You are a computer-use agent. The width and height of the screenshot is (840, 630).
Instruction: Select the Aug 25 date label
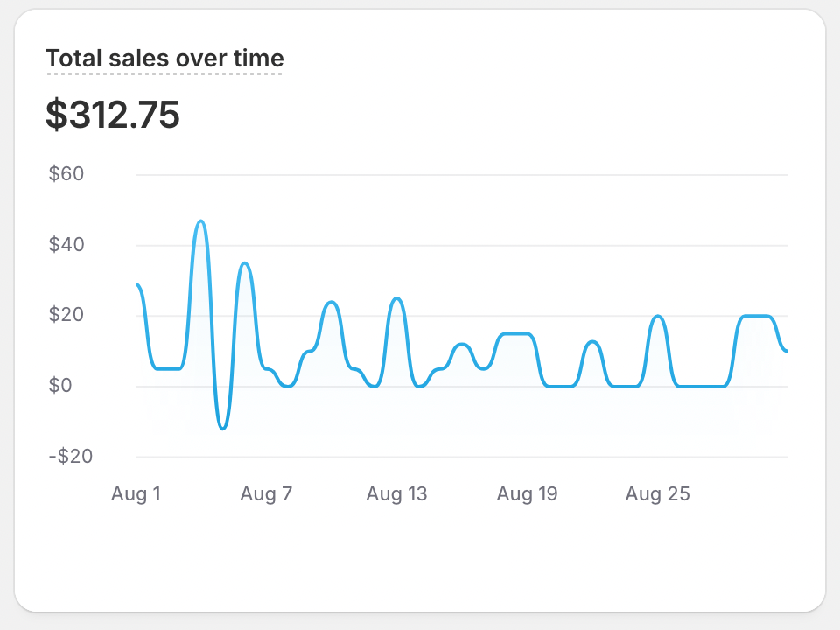pyautogui.click(x=657, y=494)
